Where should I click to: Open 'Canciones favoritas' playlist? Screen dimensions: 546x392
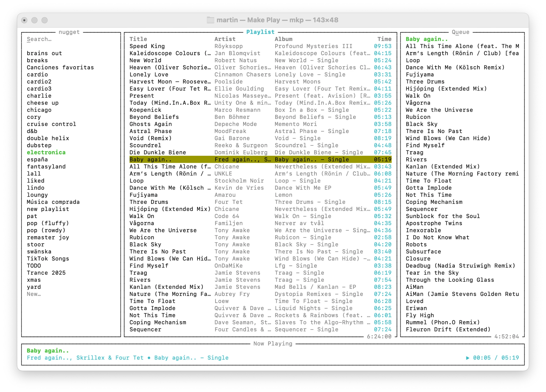point(60,68)
